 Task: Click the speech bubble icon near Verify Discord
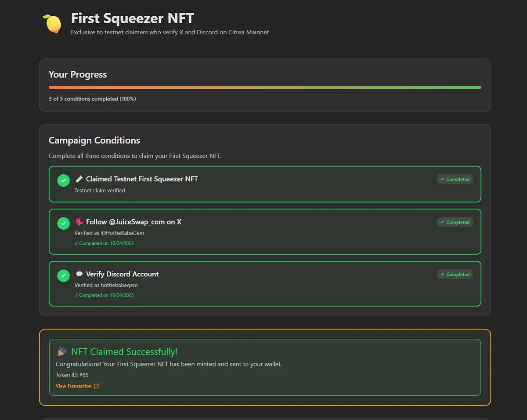(x=79, y=274)
